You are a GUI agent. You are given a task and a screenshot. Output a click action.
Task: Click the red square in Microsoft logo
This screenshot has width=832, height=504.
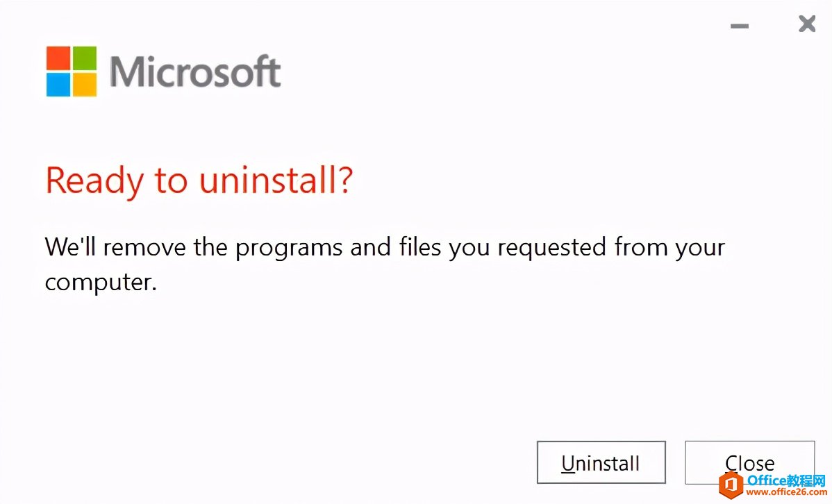pyautogui.click(x=58, y=58)
